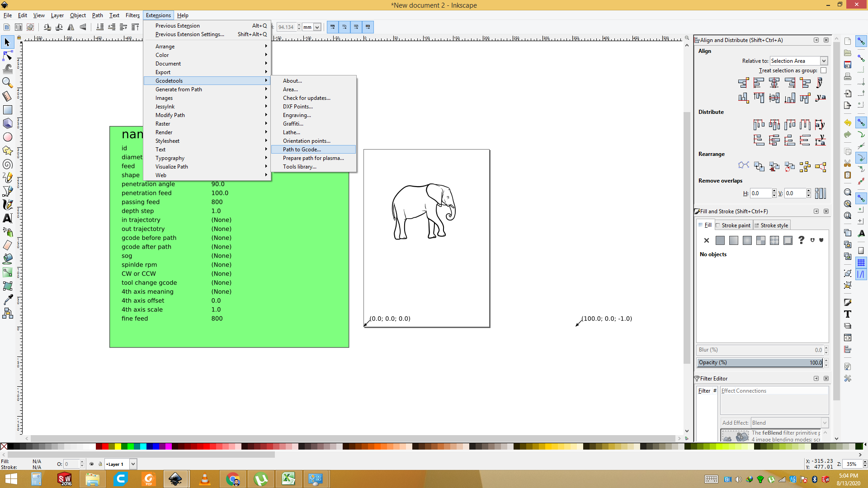This screenshot has width=868, height=488.
Task: Open the Layer 1 dropdown
Action: pos(133,464)
